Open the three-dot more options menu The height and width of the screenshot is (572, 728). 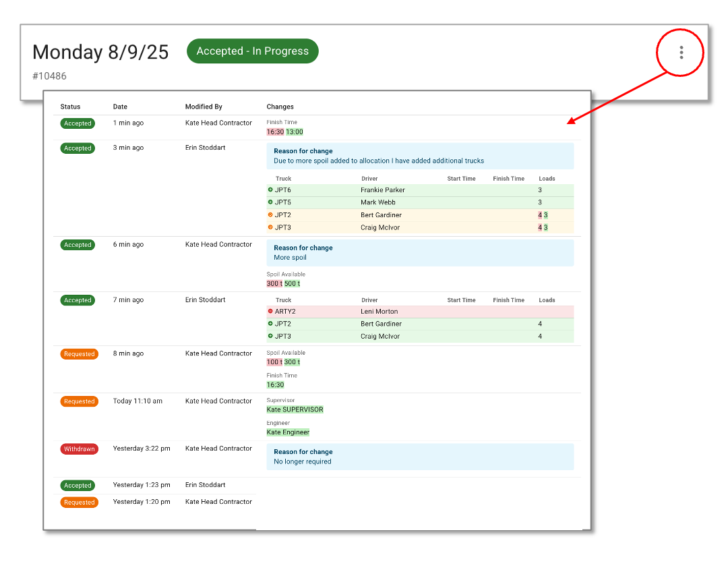tap(681, 52)
